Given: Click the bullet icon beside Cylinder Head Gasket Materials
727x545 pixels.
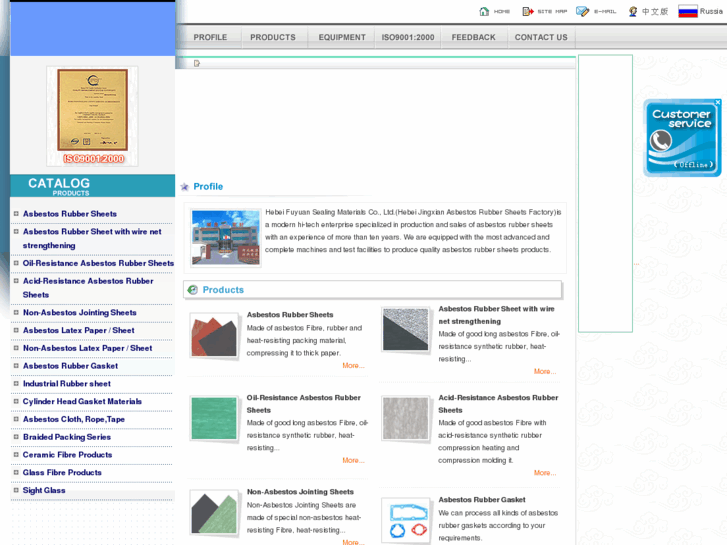Looking at the screenshot, I should pos(16,401).
